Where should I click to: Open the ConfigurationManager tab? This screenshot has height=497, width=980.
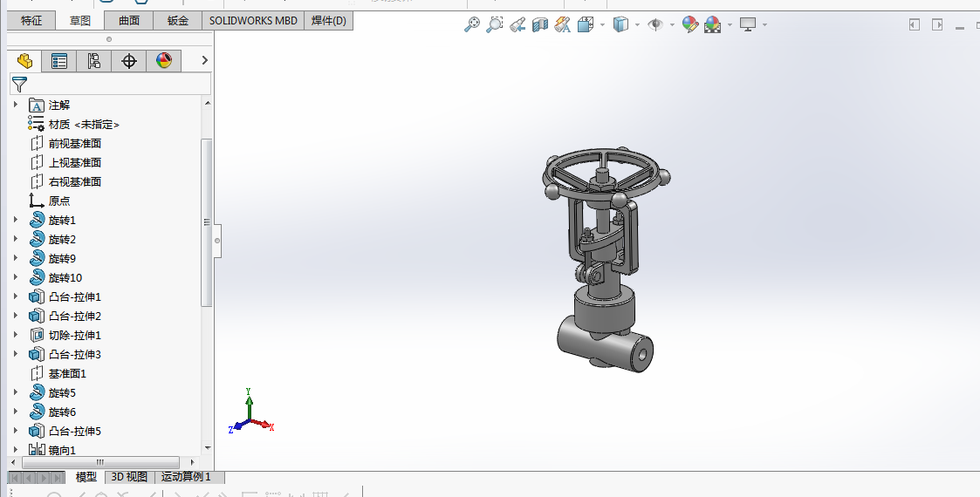[x=93, y=60]
